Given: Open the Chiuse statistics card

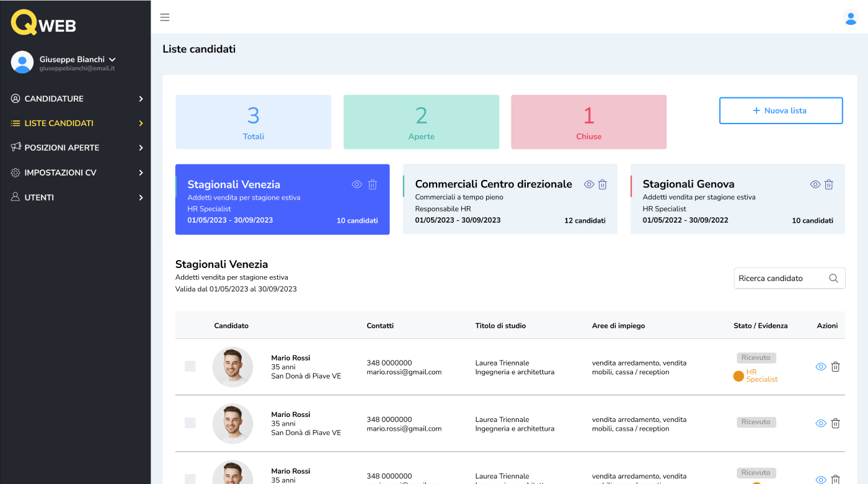Looking at the screenshot, I should 588,122.
